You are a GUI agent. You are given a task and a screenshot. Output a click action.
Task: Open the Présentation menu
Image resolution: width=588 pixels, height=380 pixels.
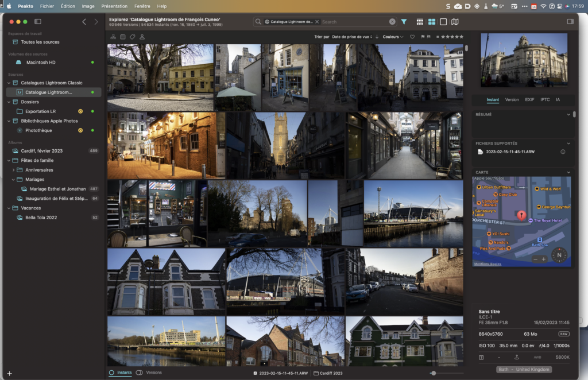114,6
